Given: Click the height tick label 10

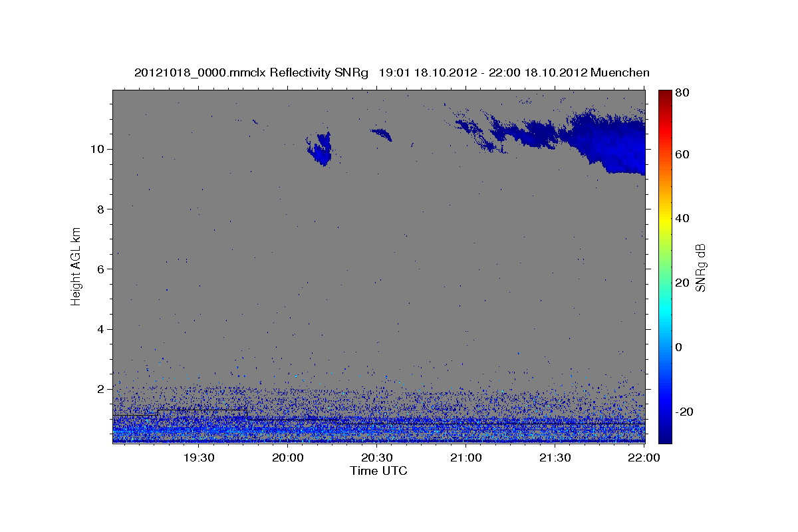Looking at the screenshot, I should click(x=99, y=149).
